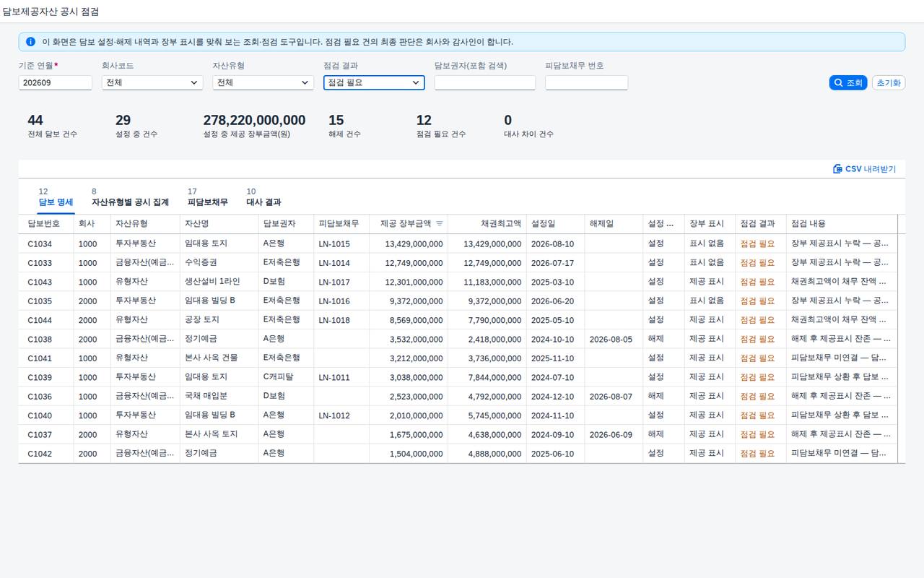Click the 초기화 reset button
Image resolution: width=924 pixels, height=578 pixels.
pyautogui.click(x=889, y=83)
